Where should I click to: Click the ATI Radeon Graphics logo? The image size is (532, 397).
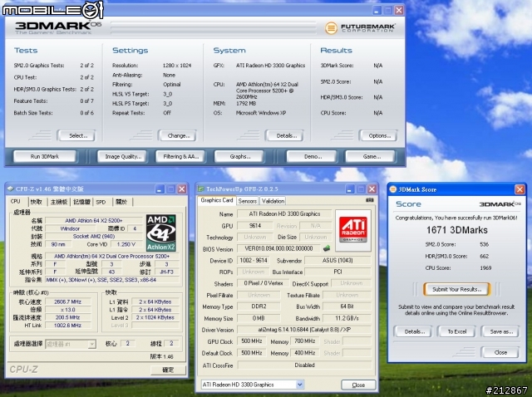click(353, 230)
